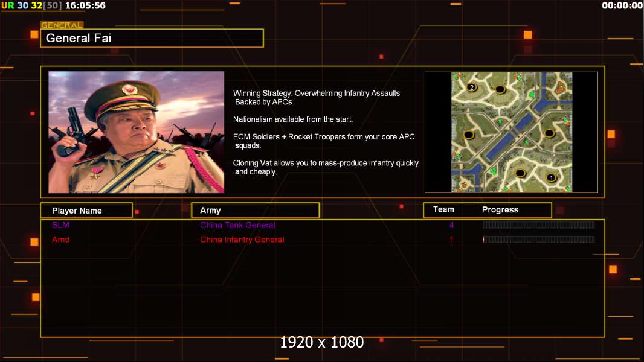Image resolution: width=644 pixels, height=362 pixels.
Task: Click the Progress column header
Action: (500, 209)
